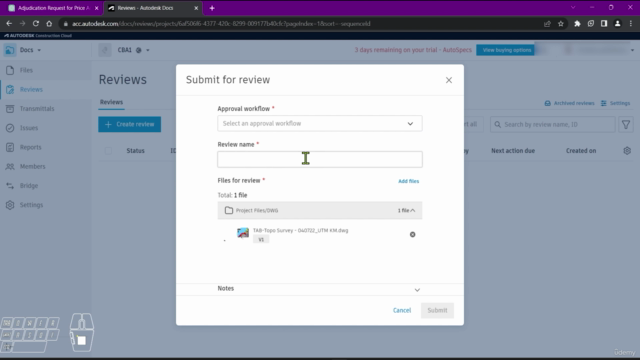Select the Reviews tab
Image resolution: width=640 pixels, height=360 pixels.
111,102
